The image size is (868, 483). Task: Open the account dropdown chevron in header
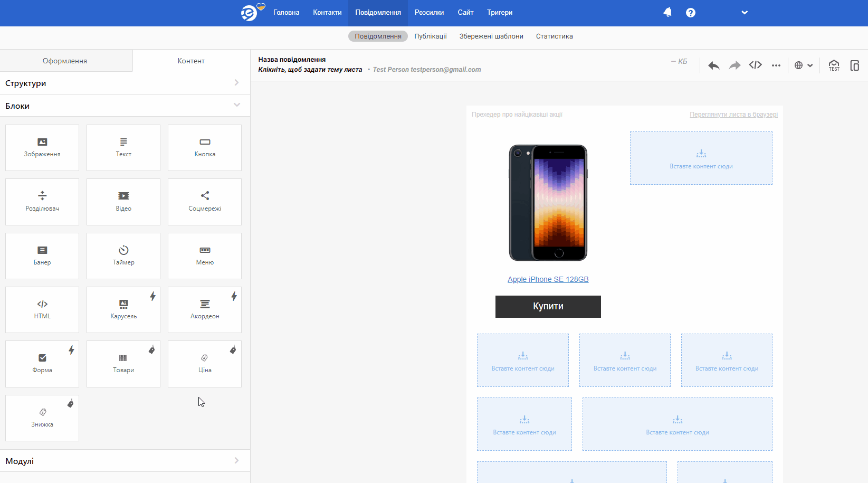tap(745, 13)
